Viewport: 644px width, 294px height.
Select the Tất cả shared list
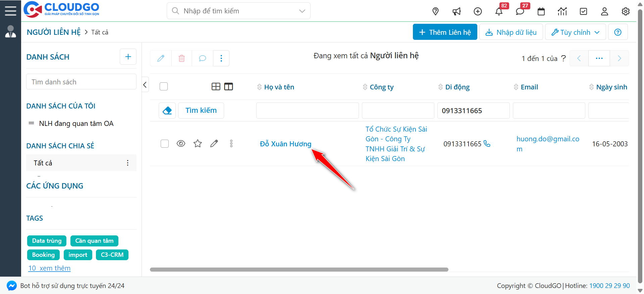(81, 163)
